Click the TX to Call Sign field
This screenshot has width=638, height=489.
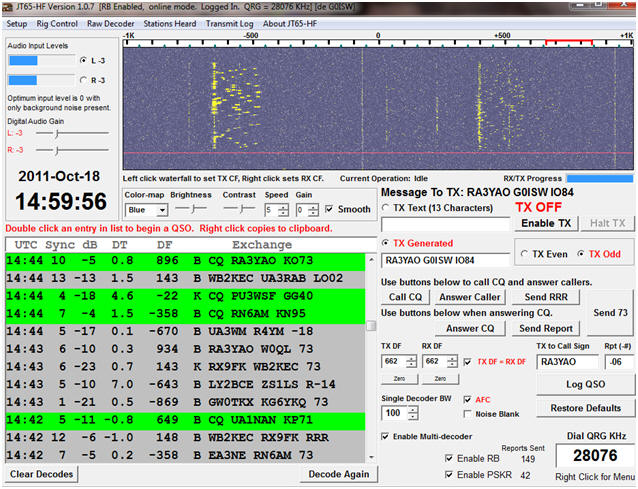(x=567, y=362)
